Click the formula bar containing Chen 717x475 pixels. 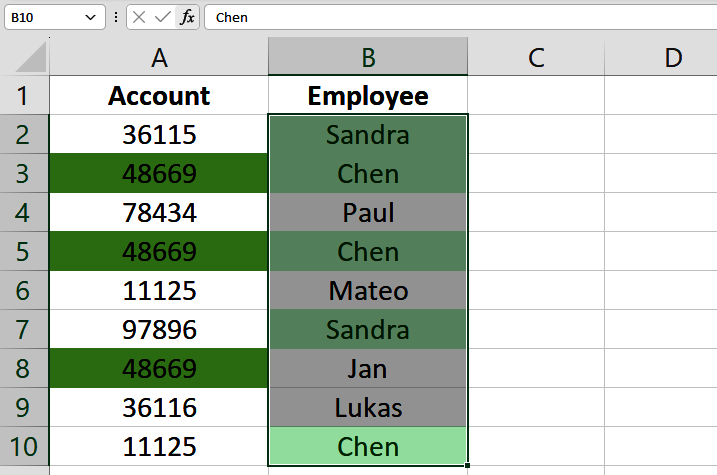tap(450, 17)
